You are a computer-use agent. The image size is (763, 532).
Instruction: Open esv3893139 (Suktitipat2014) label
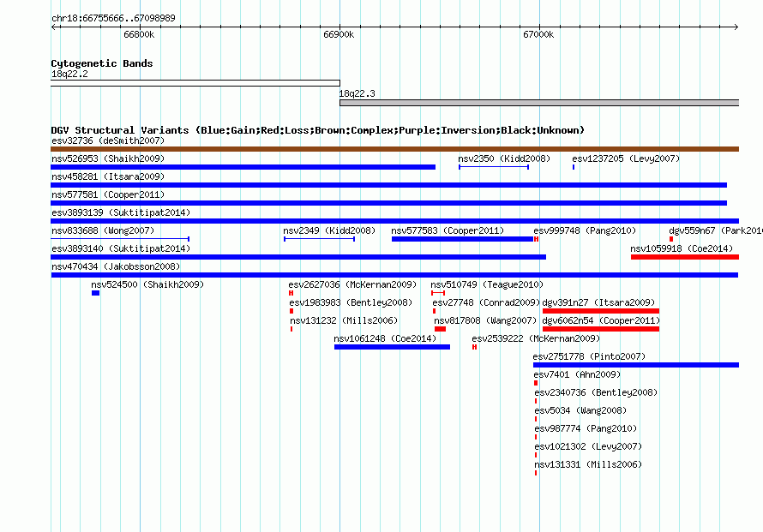point(121,213)
